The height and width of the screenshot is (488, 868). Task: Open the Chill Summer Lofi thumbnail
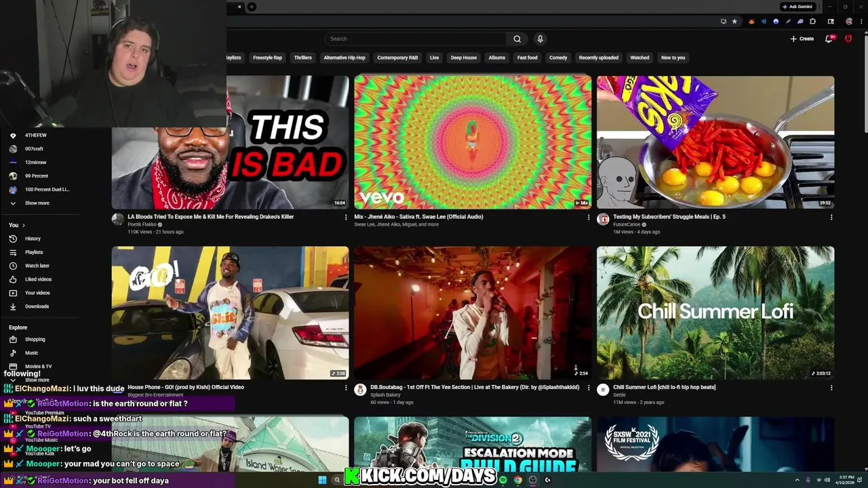click(x=715, y=312)
